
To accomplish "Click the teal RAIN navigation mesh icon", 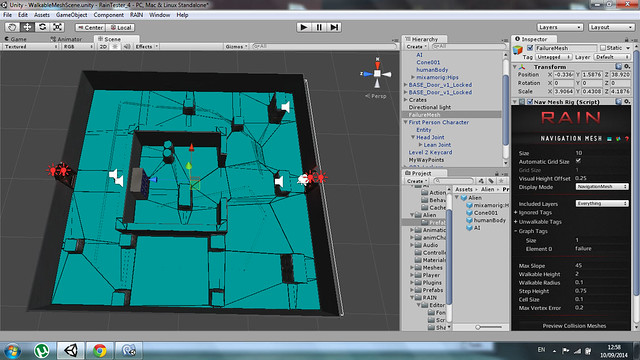I will coord(609,139).
